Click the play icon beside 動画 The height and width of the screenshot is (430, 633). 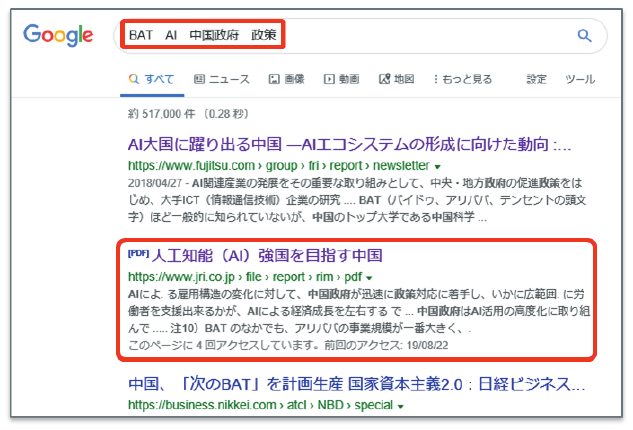point(329,79)
